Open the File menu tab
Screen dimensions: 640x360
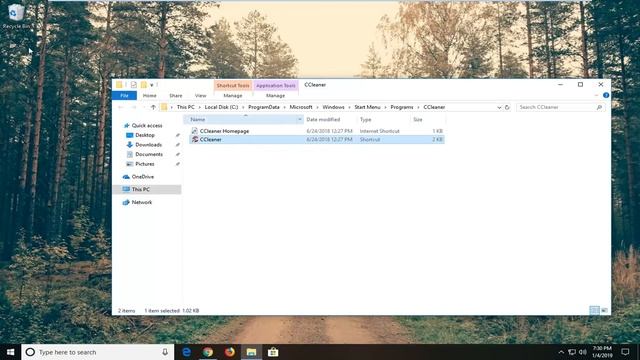(124, 96)
